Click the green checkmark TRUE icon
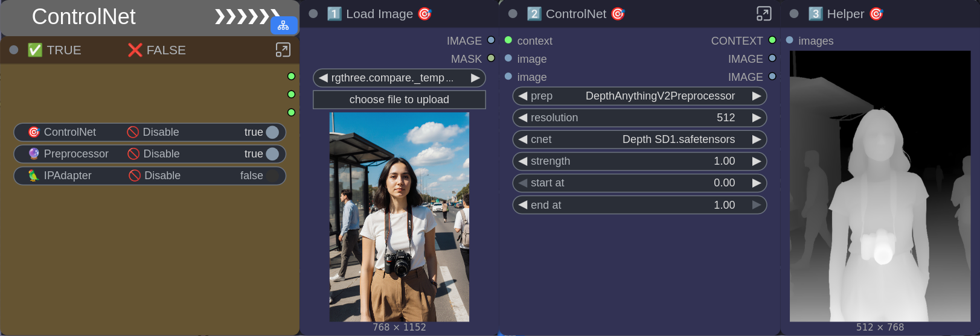This screenshot has height=336, width=980. (x=35, y=50)
